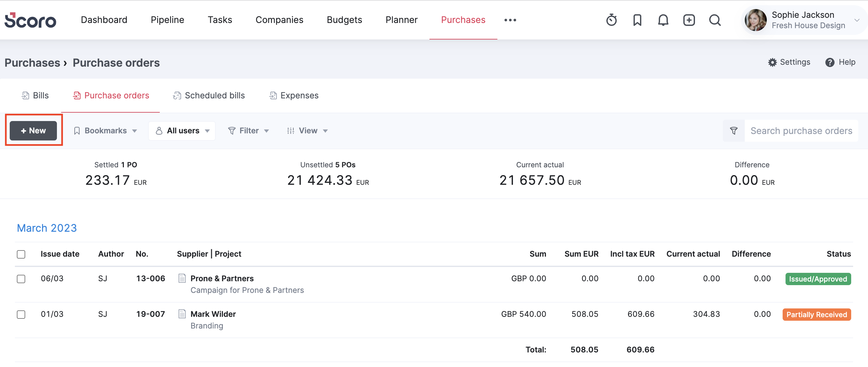Click the filter icon beside search field

pyautogui.click(x=733, y=131)
